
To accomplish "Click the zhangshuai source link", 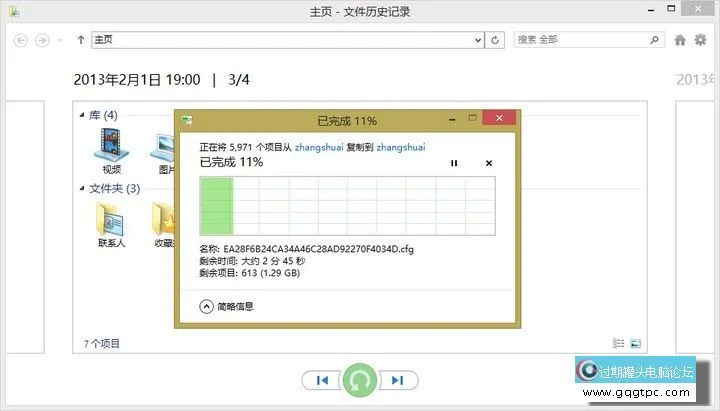I will coord(319,147).
